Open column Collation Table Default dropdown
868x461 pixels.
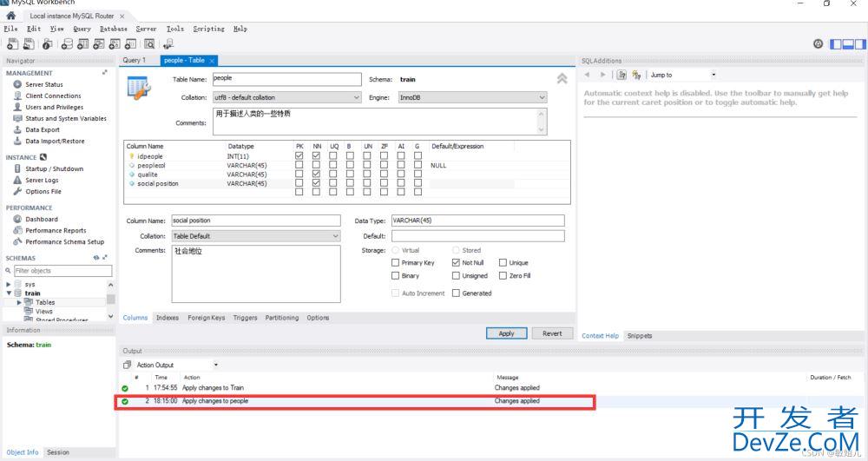[256, 236]
